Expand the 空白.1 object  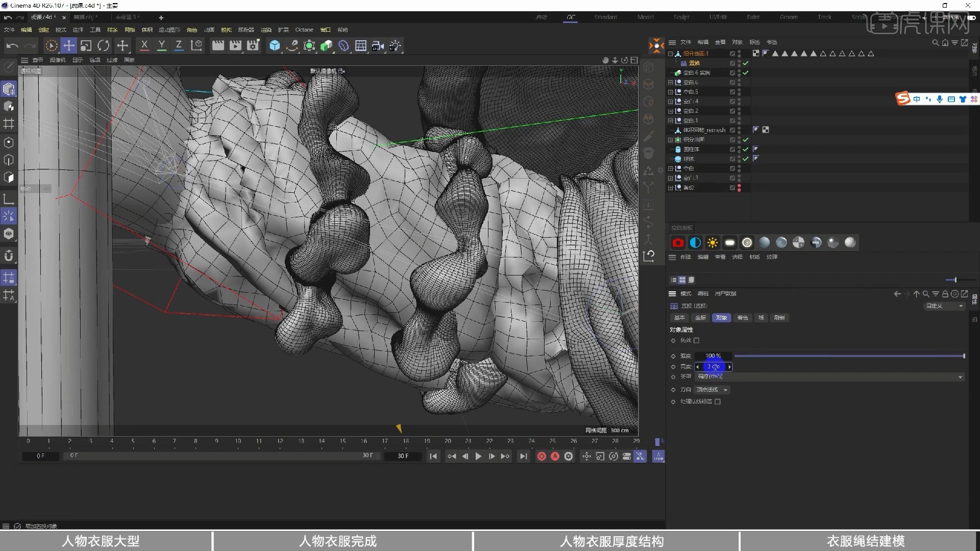[x=670, y=120]
